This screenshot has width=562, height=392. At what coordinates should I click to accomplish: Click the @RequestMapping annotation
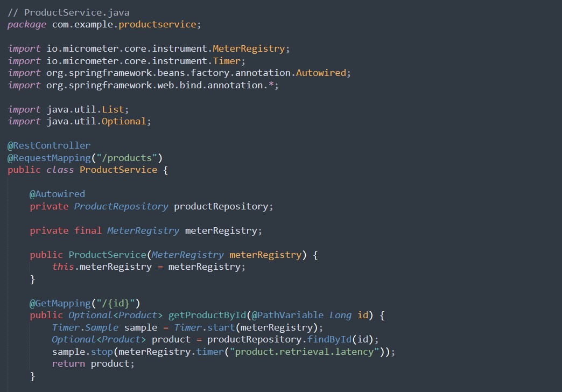[49, 158]
